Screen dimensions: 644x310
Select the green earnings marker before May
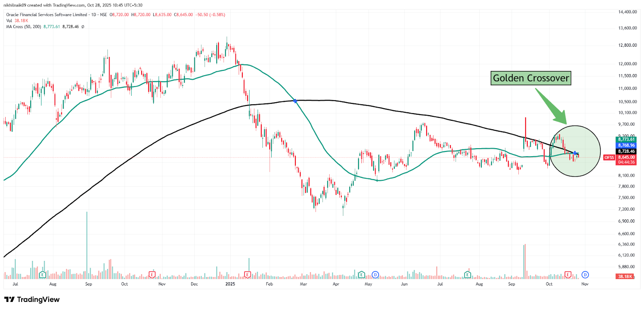[x=361, y=275]
